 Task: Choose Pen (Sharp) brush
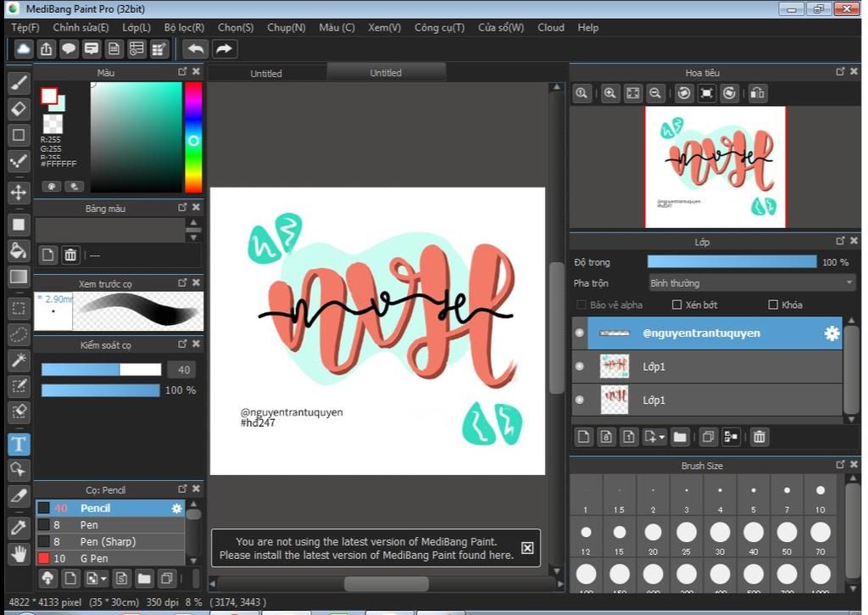pos(109,541)
